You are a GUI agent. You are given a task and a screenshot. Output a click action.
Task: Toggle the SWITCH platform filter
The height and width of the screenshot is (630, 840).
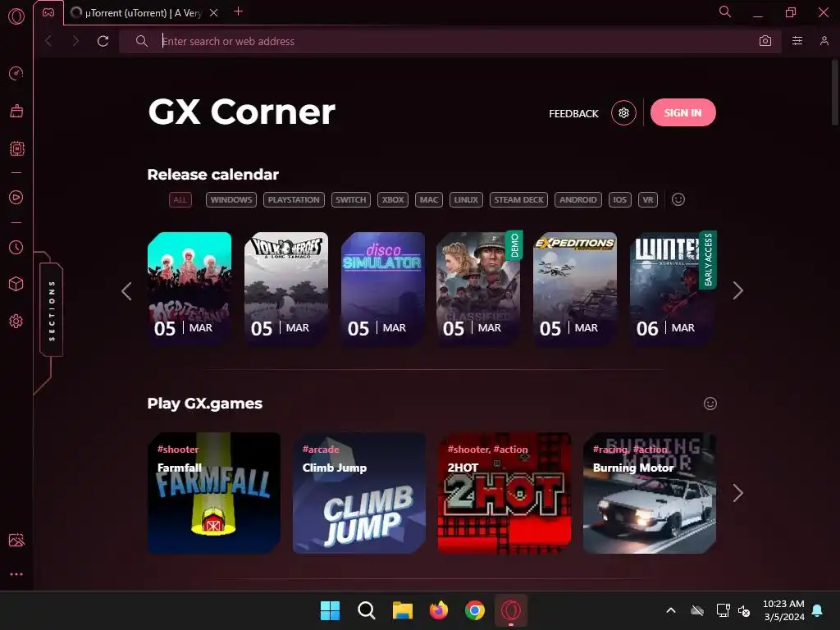coord(351,200)
